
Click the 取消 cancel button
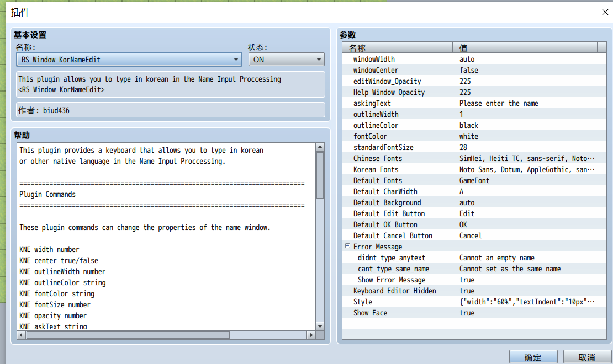[587, 357]
